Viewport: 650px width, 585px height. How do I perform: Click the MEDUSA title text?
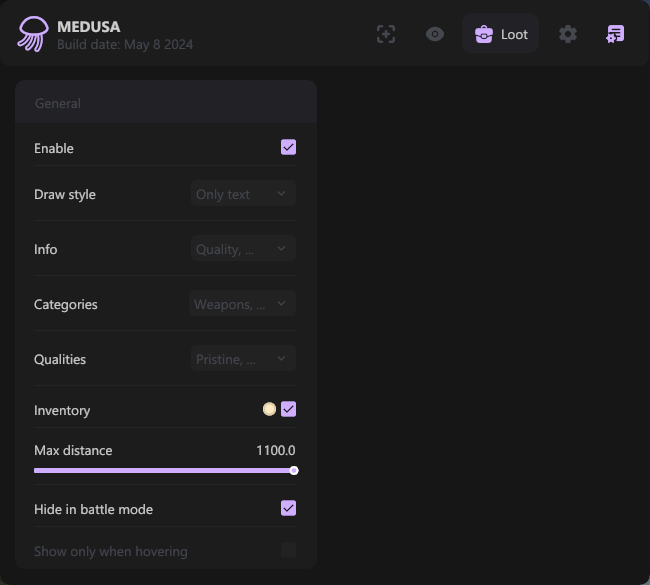(88, 26)
